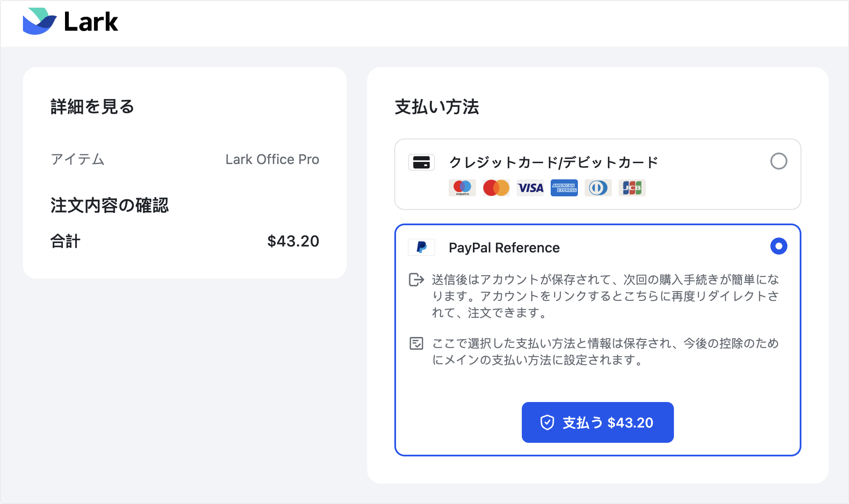The height and width of the screenshot is (504, 849).
Task: Select credit/debit card radio button
Action: 779,161
